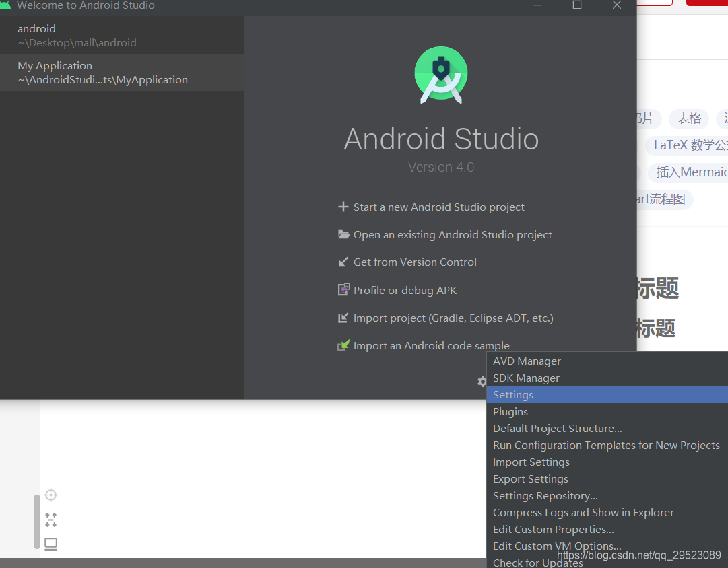Click the APK icon beside Profile or debug APK
The height and width of the screenshot is (568, 728).
(343, 289)
